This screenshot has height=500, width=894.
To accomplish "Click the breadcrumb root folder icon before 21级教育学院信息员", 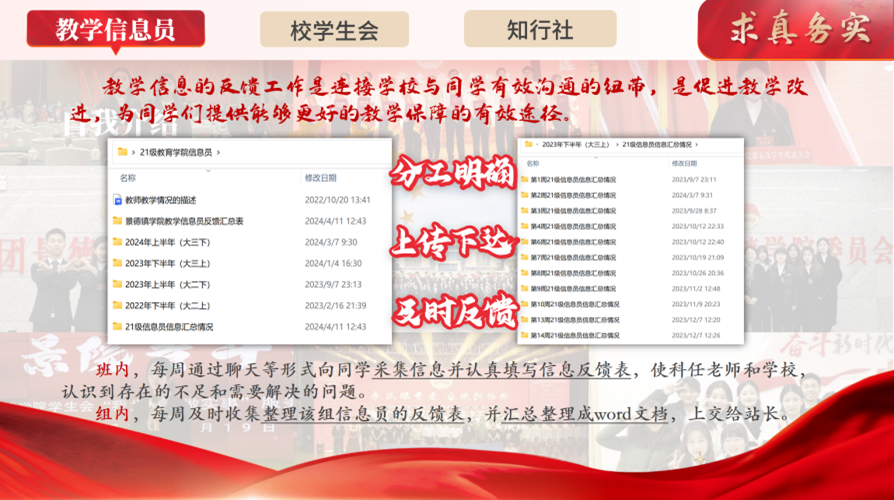I will pos(123,153).
